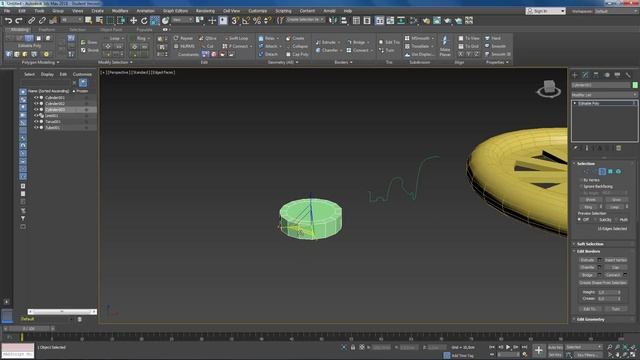Toggle the Angle Snap icon
The width and height of the screenshot is (640, 360).
pyautogui.click(x=246, y=20)
